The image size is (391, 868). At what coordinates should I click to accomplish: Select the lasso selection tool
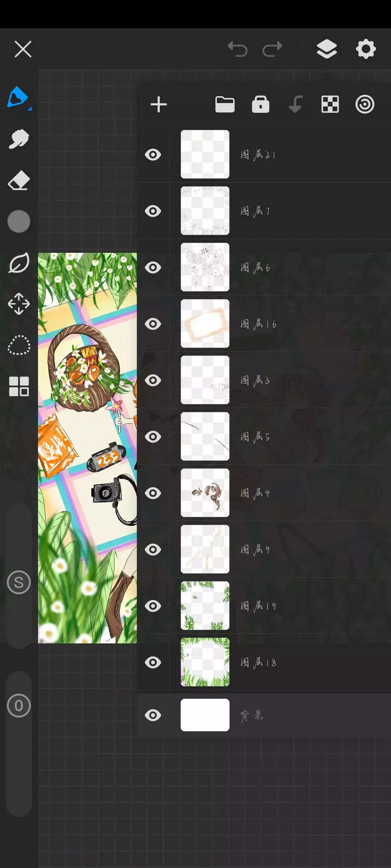pos(19,345)
